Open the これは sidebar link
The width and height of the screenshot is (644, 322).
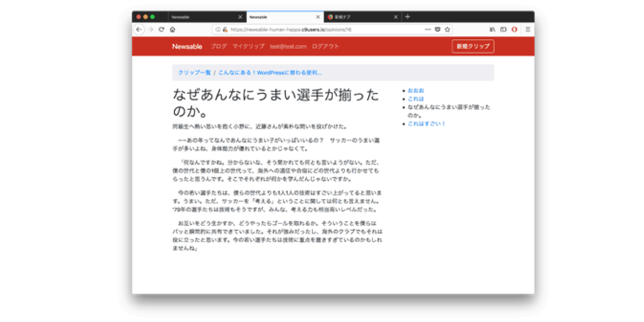click(416, 99)
